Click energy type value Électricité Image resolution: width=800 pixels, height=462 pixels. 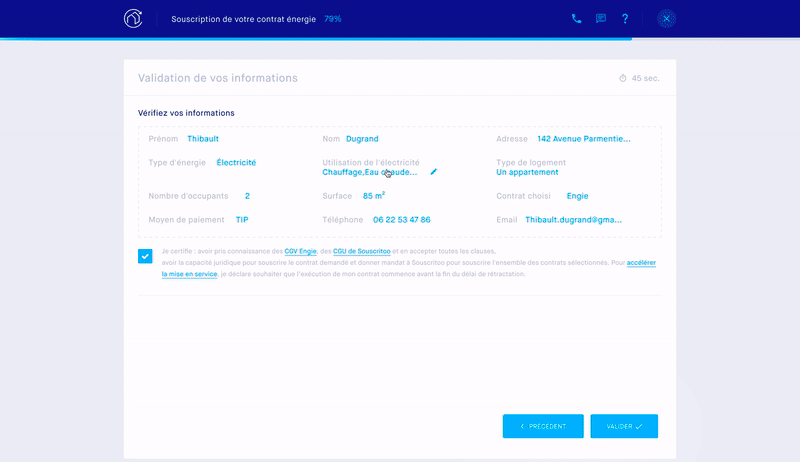point(236,163)
